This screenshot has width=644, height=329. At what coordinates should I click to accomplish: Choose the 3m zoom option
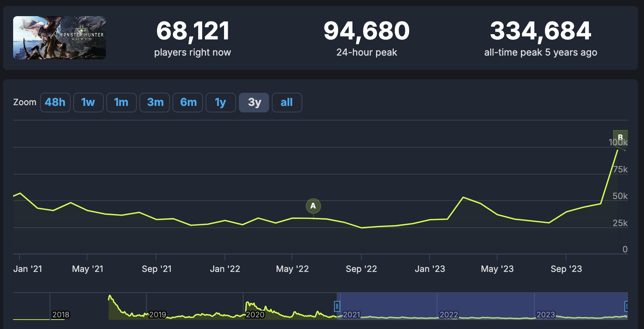(x=155, y=103)
